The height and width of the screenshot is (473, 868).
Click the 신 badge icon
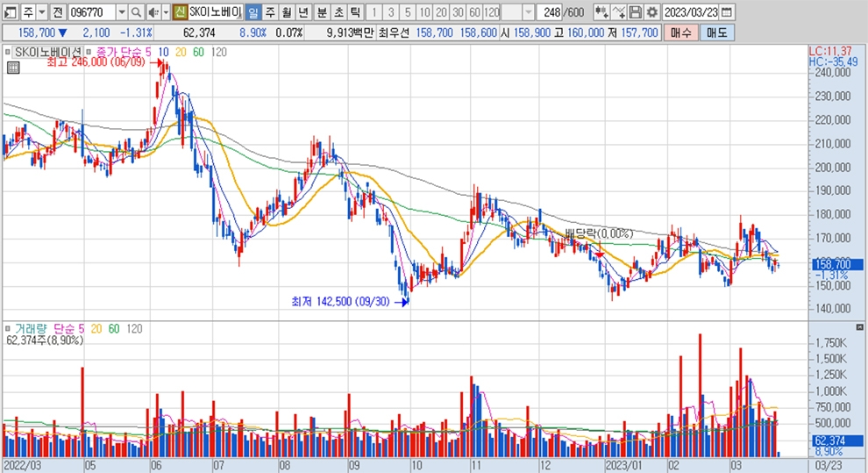(180, 11)
